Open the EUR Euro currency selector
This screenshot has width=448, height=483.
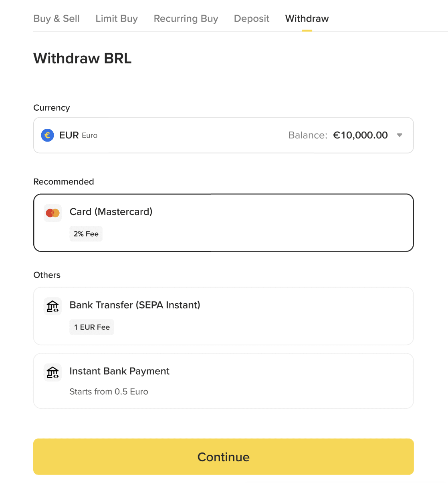point(224,135)
